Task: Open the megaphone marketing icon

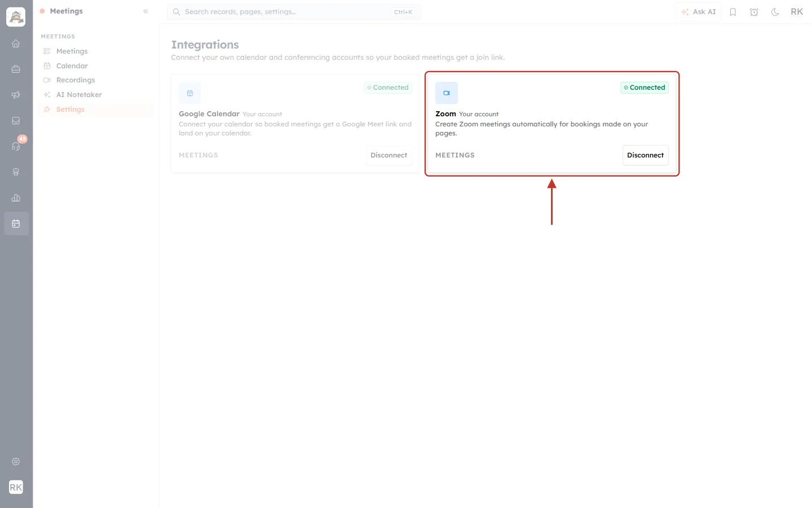Action: click(16, 95)
